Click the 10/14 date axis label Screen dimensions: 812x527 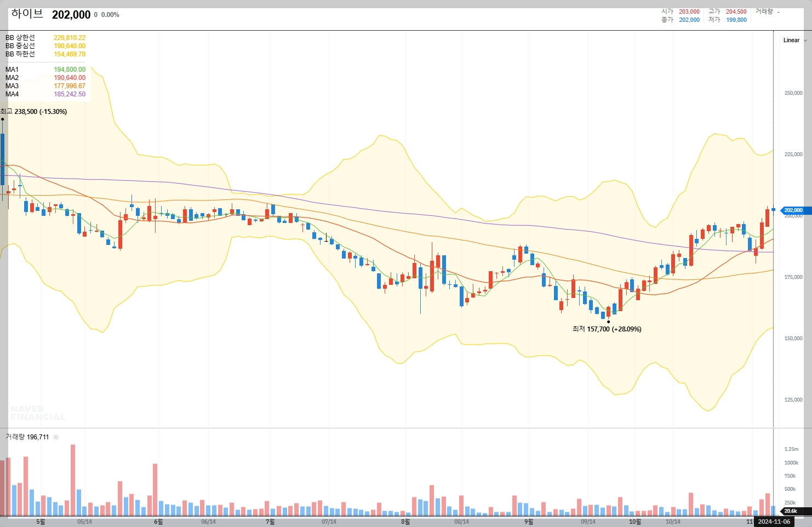coord(673,522)
